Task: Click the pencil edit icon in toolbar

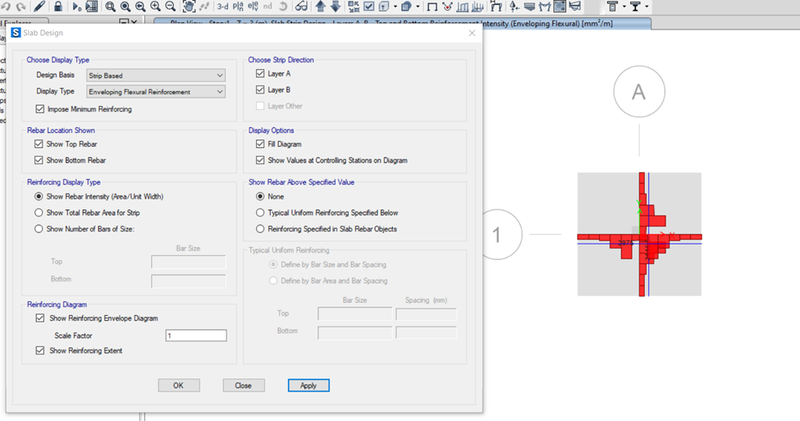Action: pos(39,7)
